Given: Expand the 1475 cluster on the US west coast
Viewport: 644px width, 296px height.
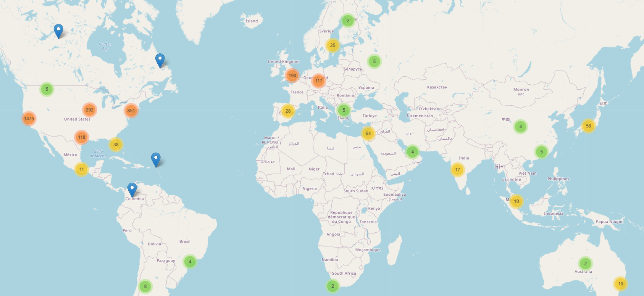Looking at the screenshot, I should tap(29, 119).
